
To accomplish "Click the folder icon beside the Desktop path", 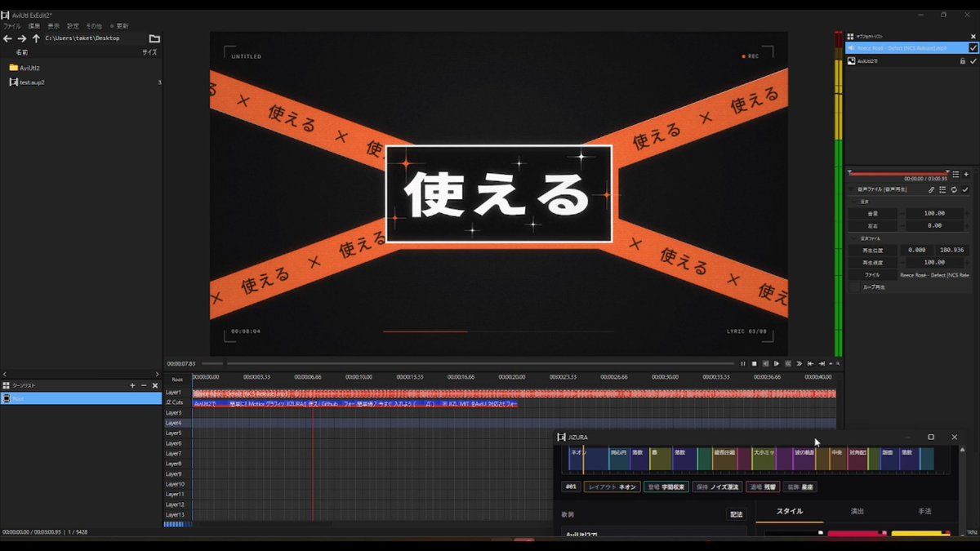I will 154,38.
